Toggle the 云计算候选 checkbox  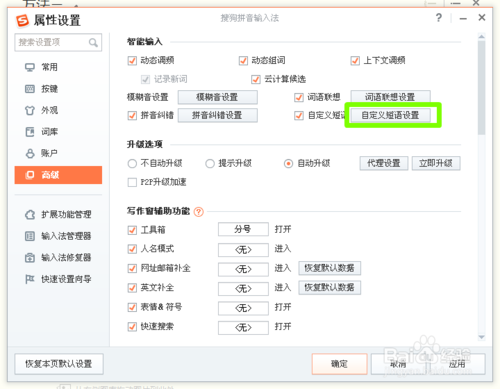tap(256, 79)
